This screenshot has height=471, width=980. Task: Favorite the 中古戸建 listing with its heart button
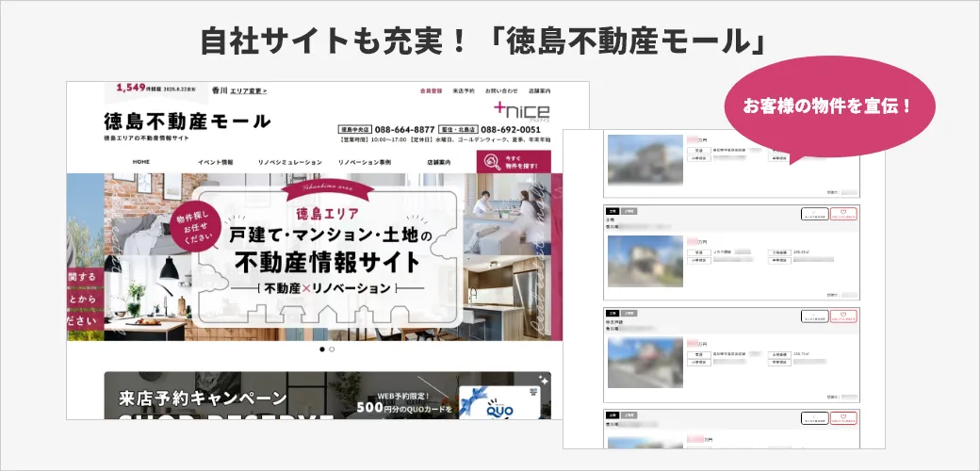point(843,317)
